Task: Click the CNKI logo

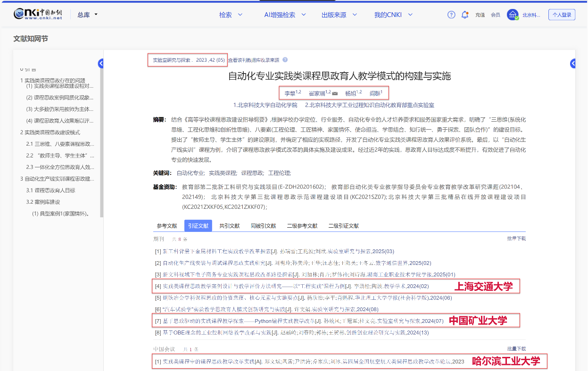Action: 38,15
